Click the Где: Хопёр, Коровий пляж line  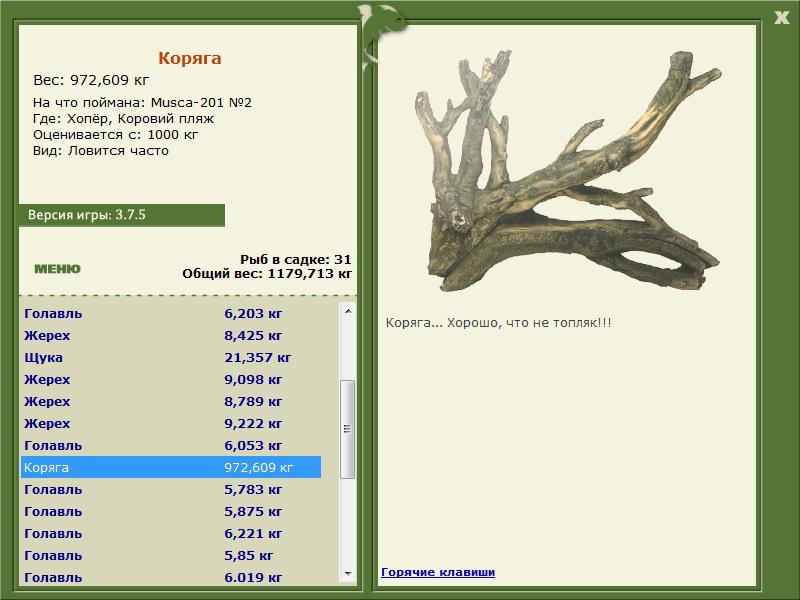click(123, 119)
